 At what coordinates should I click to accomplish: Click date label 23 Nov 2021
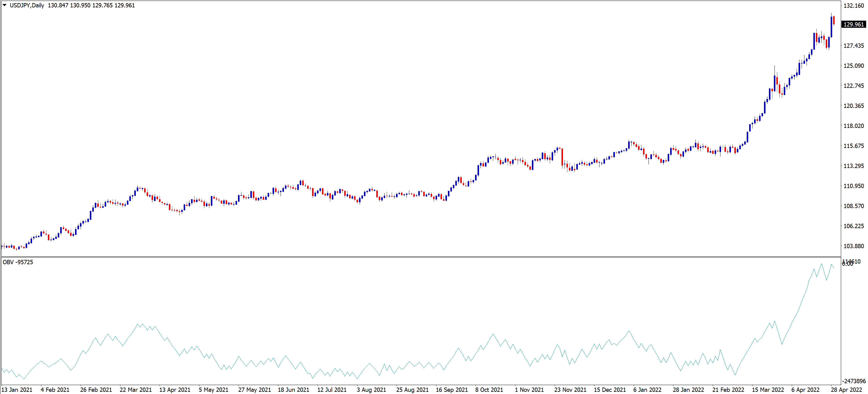point(570,390)
